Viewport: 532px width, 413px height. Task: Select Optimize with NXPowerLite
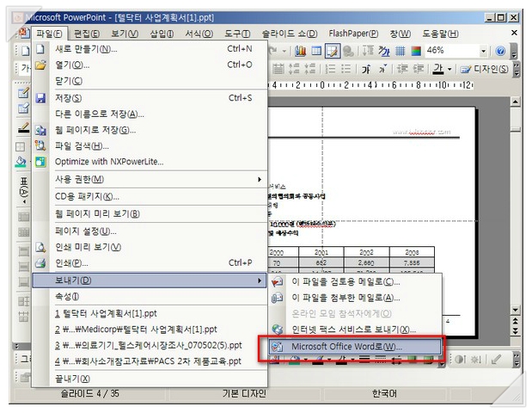tap(150, 162)
